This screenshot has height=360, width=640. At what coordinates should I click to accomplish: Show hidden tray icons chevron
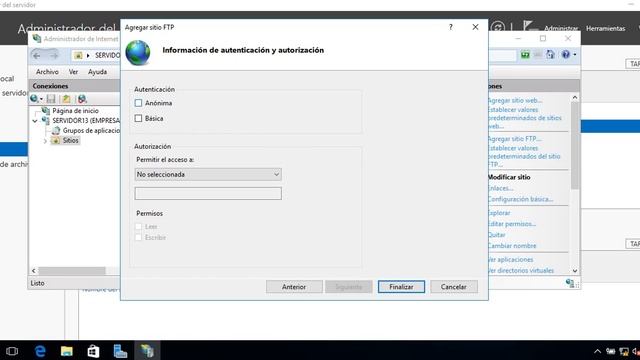[598, 351]
